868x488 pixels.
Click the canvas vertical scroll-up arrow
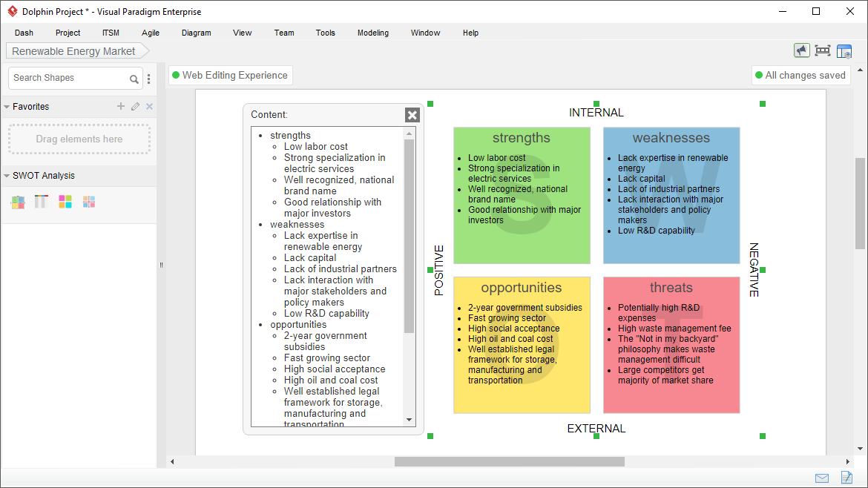(860, 70)
